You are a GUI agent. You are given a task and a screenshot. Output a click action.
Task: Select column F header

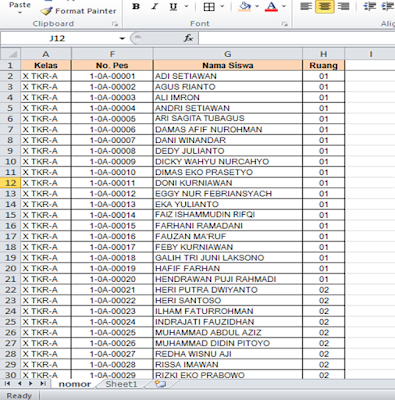(112, 54)
